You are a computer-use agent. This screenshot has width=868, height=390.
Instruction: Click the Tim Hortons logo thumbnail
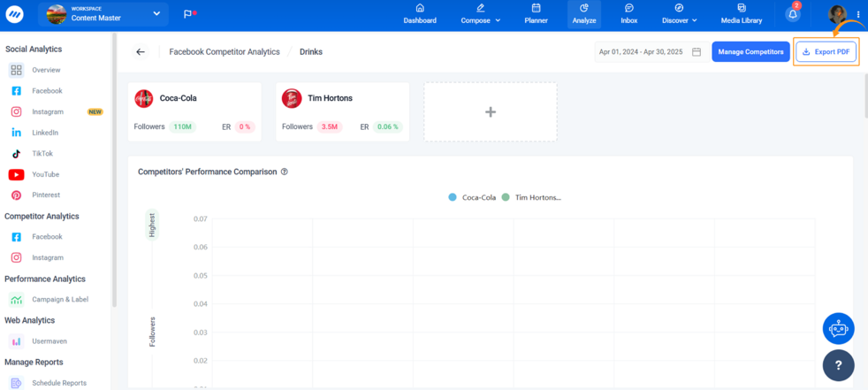click(x=292, y=98)
